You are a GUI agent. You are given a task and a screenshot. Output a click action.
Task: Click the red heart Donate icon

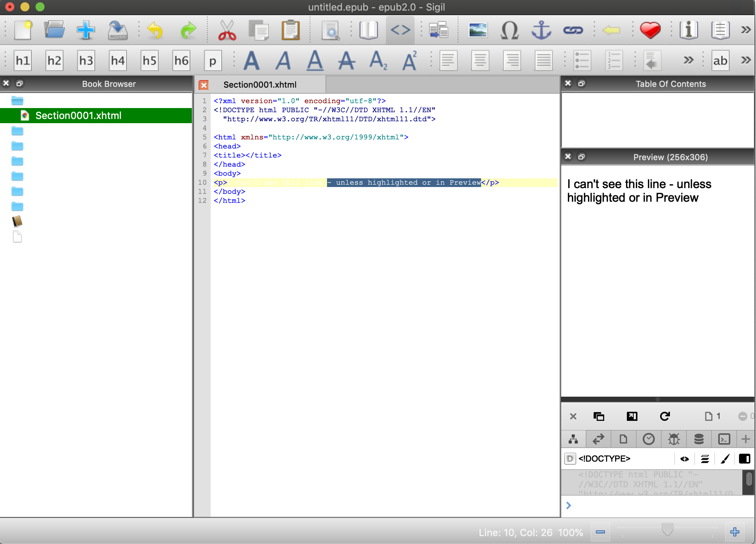click(x=650, y=30)
